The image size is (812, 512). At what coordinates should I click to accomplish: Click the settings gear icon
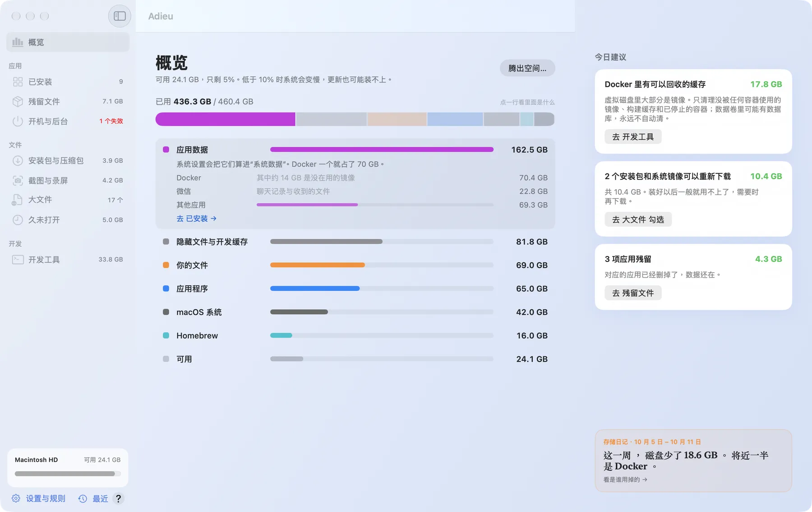(16, 498)
